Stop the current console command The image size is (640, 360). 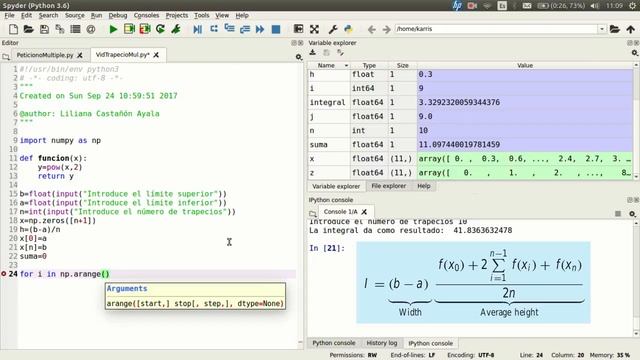[x=618, y=213]
